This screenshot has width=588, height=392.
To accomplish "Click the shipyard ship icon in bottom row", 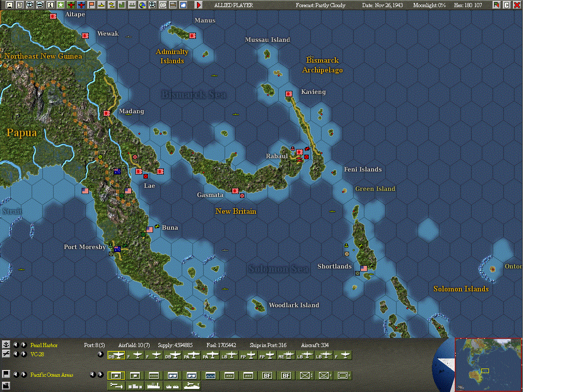I will click(191, 386).
